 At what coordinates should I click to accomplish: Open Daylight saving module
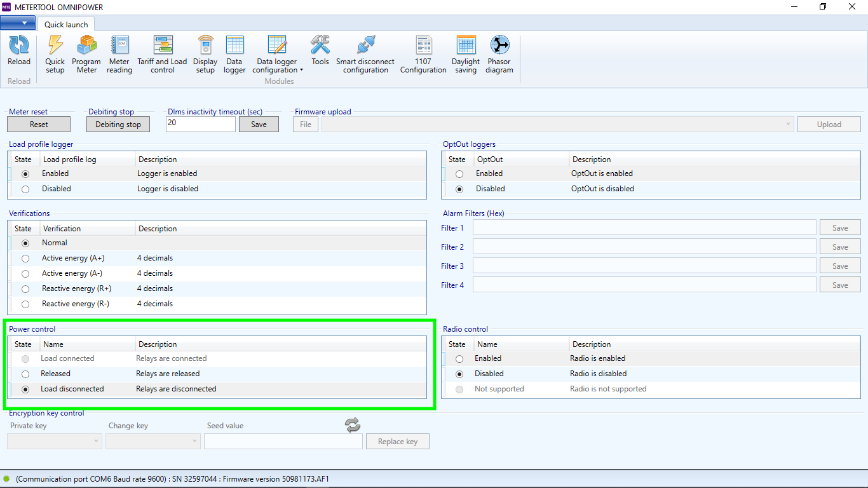tap(466, 55)
